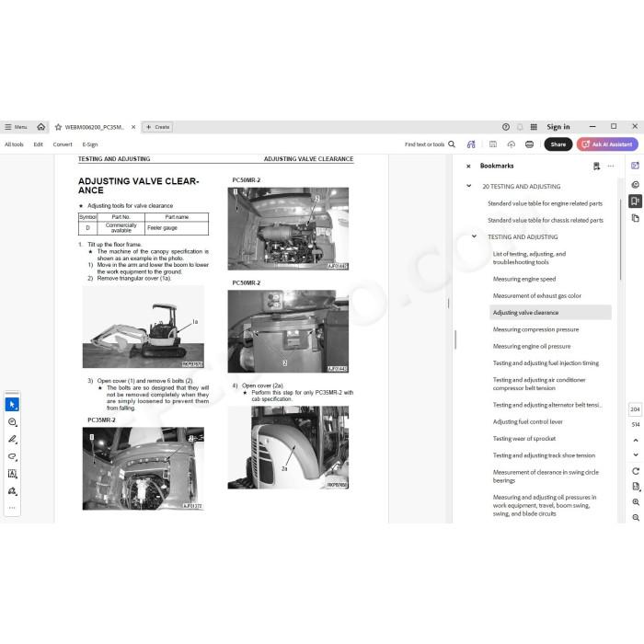Close the Bookmarks panel

point(468,167)
